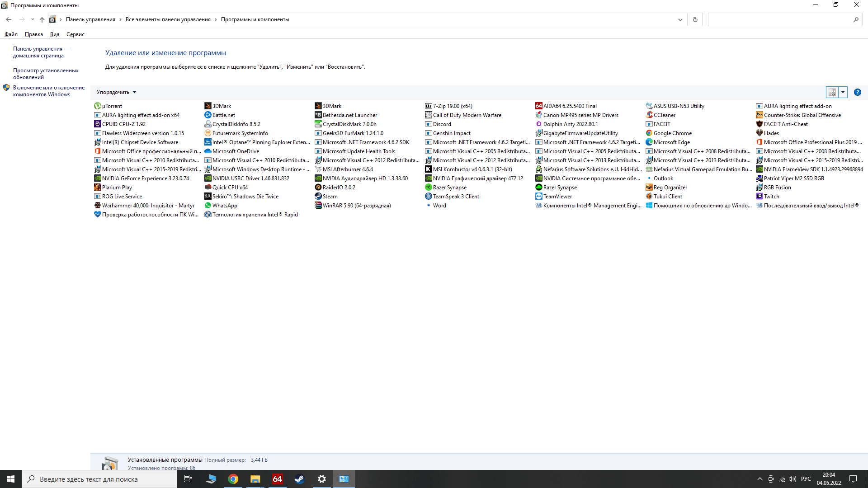Click the Counter-Strike: Global Offensive icon

[x=759, y=115]
